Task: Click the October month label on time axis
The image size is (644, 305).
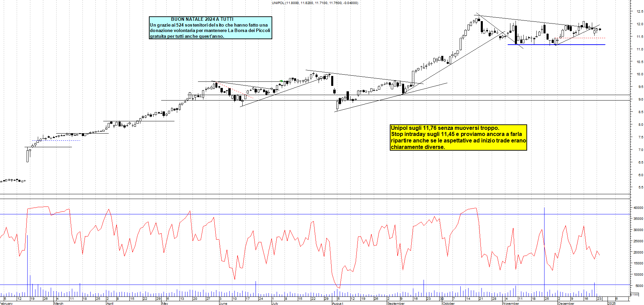Action: [x=448, y=303]
